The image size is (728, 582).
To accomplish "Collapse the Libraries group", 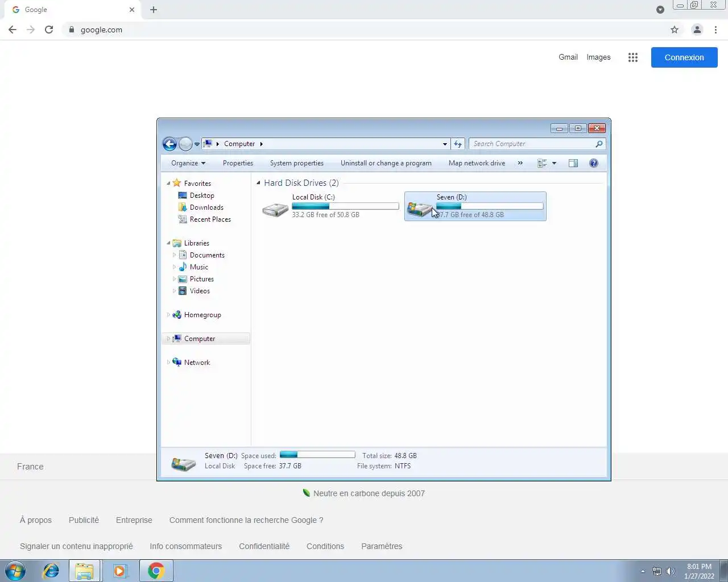I will click(x=168, y=243).
